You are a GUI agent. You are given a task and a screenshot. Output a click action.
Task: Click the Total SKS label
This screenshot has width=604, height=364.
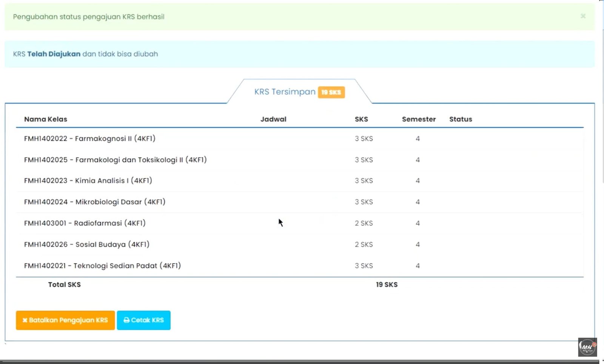(x=64, y=285)
